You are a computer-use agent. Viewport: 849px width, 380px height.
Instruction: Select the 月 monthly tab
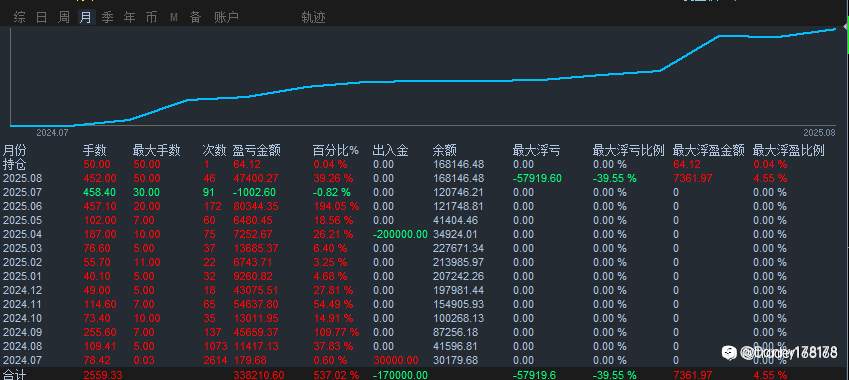point(86,17)
